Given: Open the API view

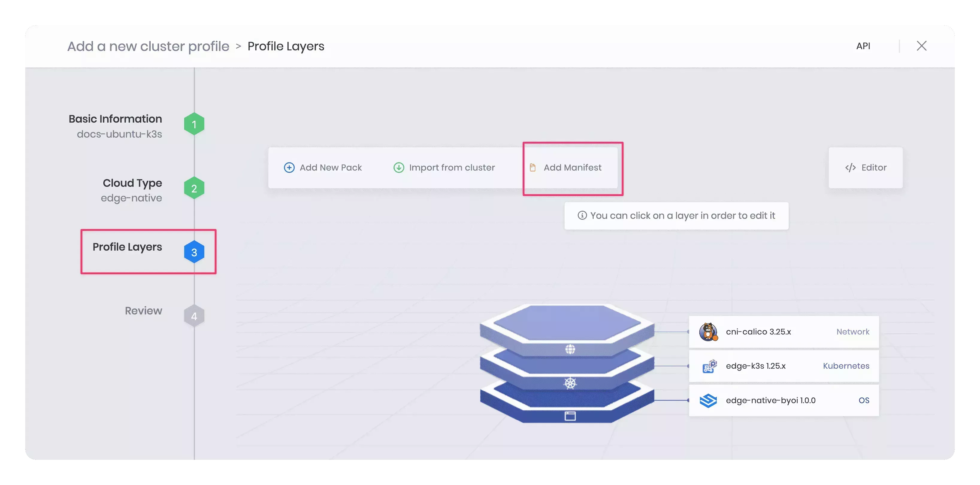Looking at the screenshot, I should coord(863,46).
